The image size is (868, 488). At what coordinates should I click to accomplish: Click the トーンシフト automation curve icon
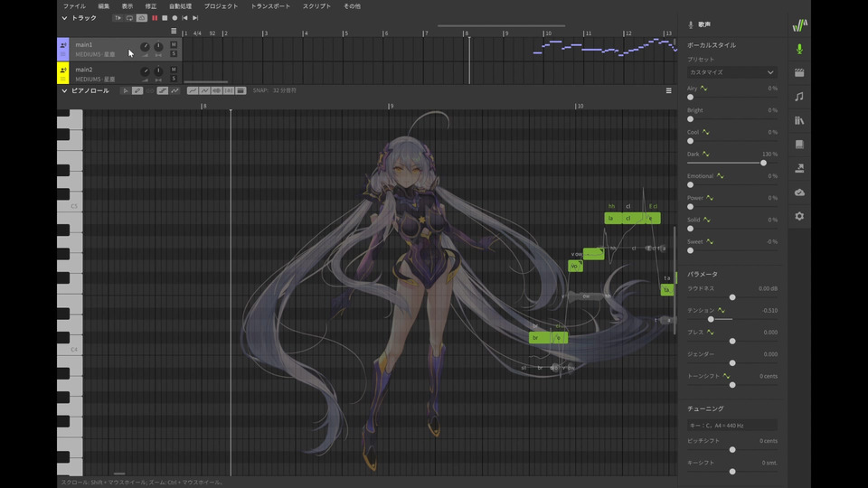(x=726, y=376)
